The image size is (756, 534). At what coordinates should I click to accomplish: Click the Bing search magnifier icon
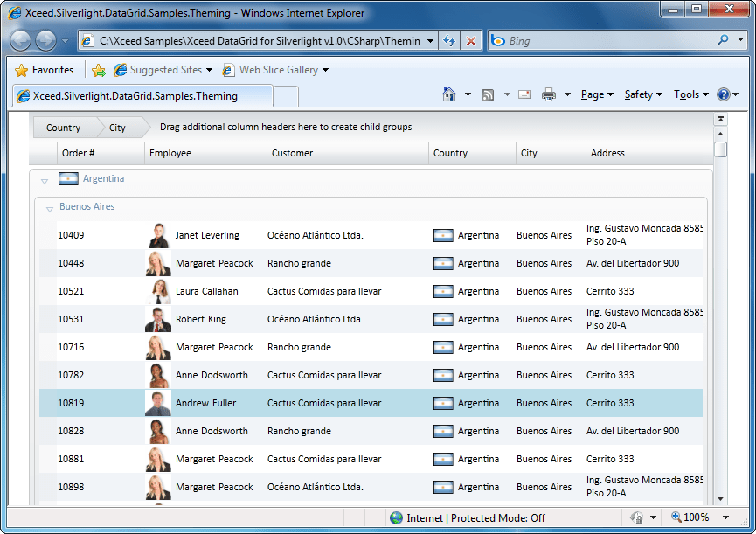click(x=725, y=40)
